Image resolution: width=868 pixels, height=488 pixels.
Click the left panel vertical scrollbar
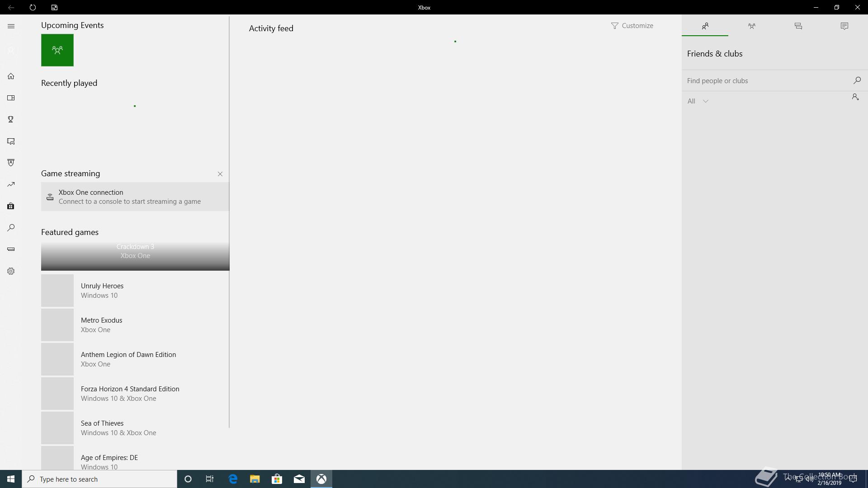[229, 222]
